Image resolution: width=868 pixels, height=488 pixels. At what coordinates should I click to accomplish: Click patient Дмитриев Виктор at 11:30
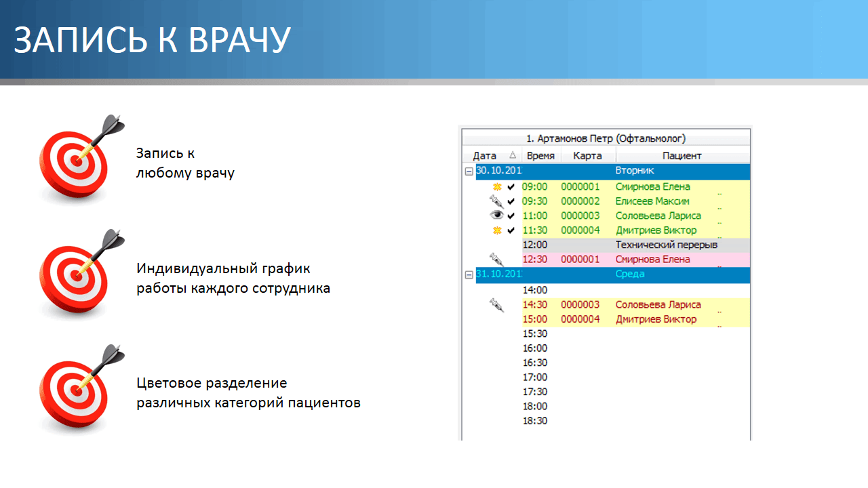click(x=656, y=230)
